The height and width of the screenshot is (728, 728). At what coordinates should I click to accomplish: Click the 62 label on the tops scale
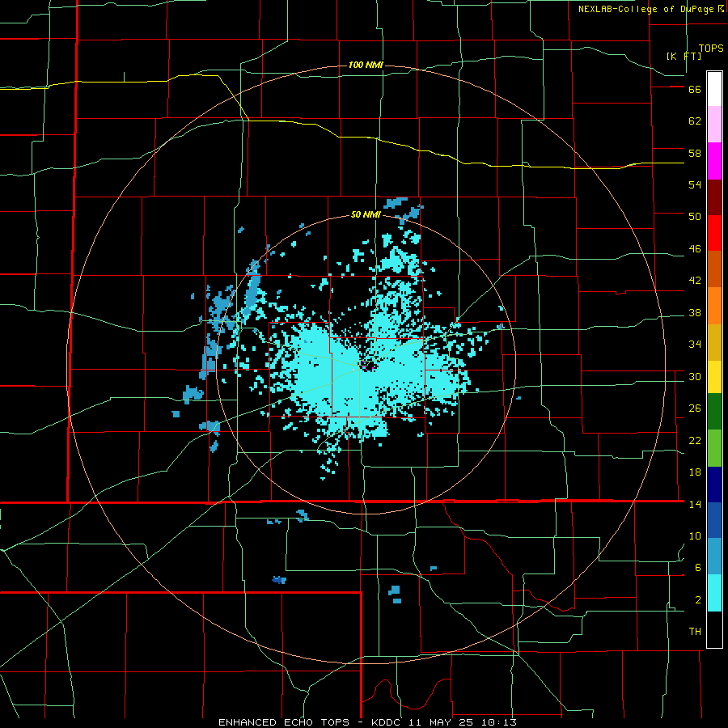(695, 121)
